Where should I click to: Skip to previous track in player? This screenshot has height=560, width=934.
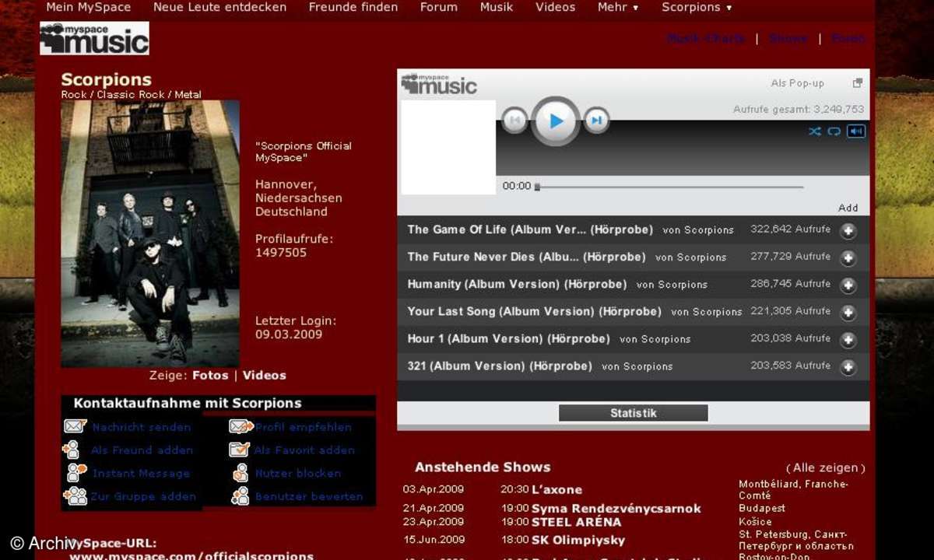(x=514, y=121)
